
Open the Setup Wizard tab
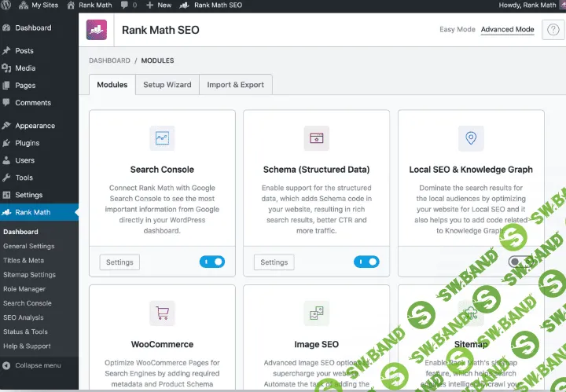click(167, 85)
